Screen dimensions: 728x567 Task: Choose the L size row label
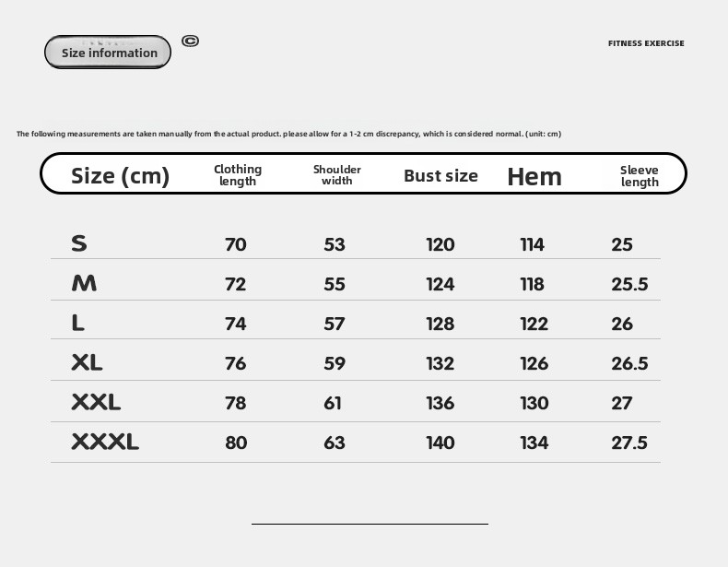click(78, 323)
